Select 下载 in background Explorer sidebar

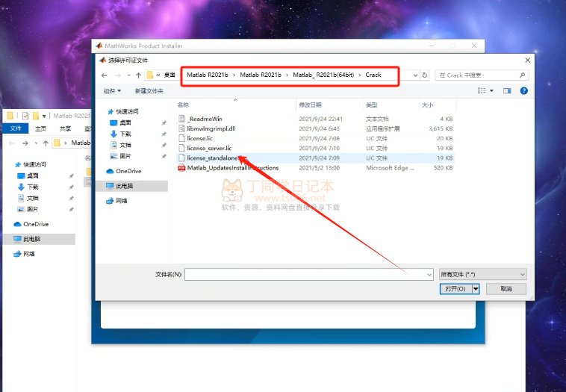[28, 187]
